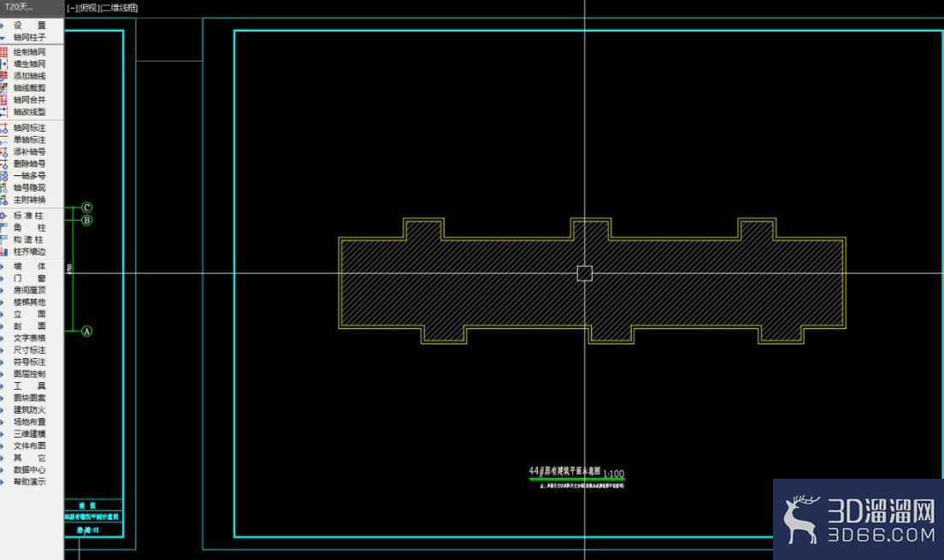
Task: Click the T20天... panel title tab
Action: [19, 7]
